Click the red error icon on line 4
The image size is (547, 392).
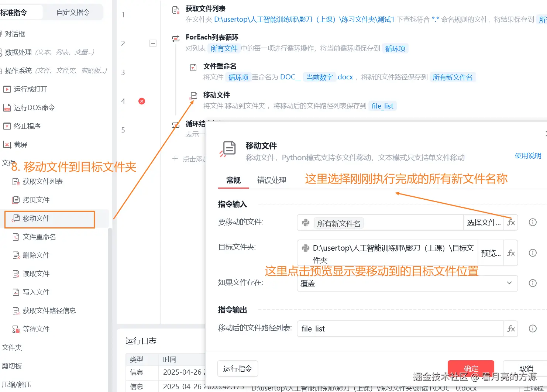142,101
